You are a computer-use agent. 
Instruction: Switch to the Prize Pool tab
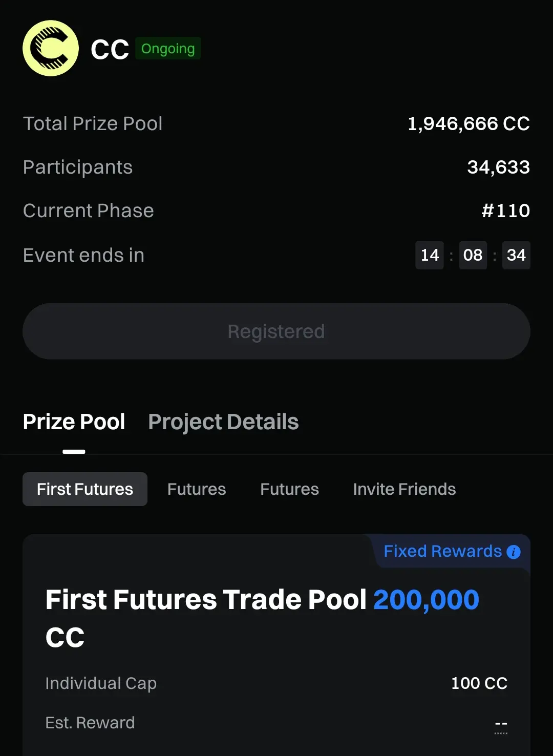[74, 422]
